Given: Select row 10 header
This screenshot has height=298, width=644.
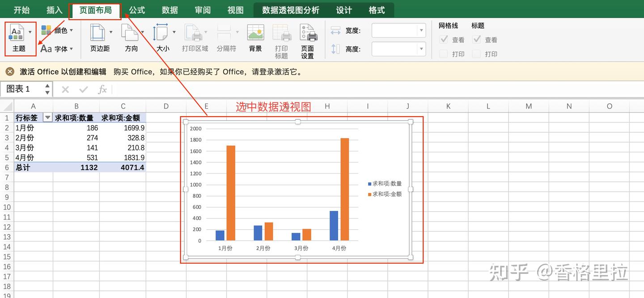Looking at the screenshot, I should pos(7,207).
